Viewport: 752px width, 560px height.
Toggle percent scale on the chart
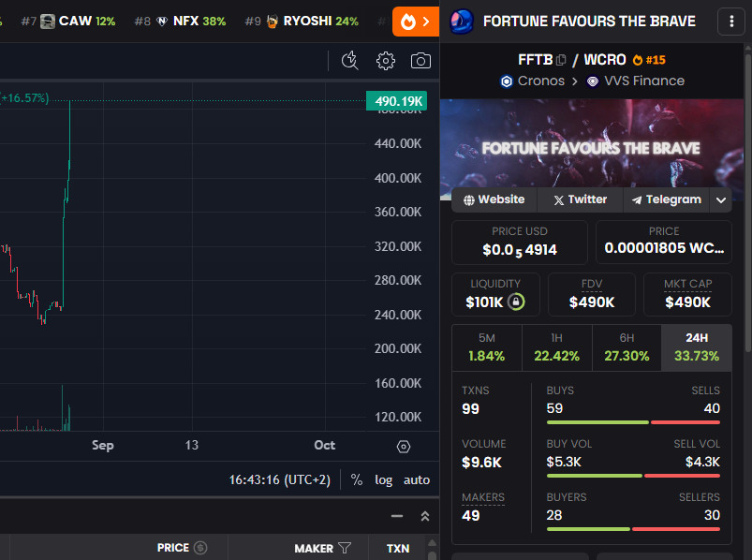357,479
